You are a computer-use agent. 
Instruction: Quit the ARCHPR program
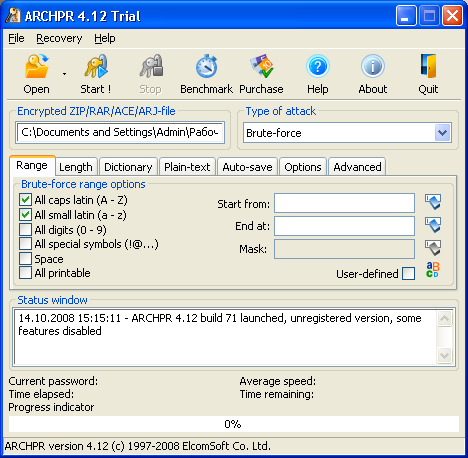428,74
